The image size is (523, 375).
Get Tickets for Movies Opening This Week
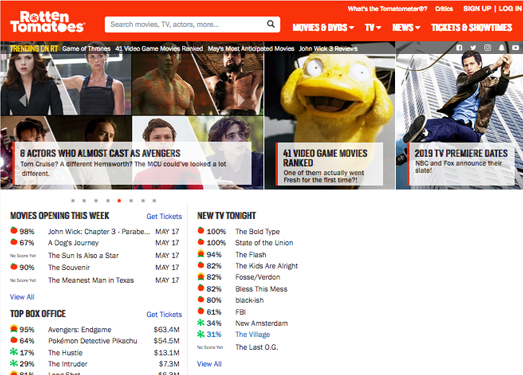click(x=164, y=216)
